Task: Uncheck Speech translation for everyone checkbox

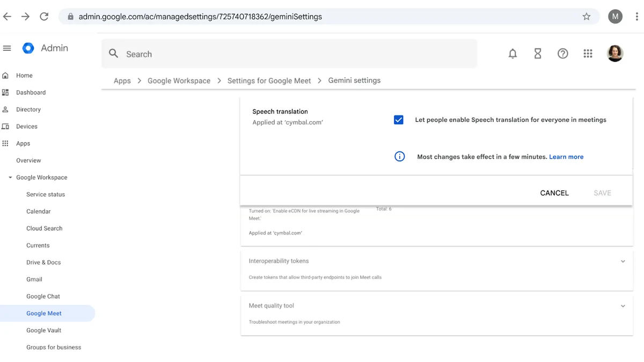Action: tap(398, 120)
